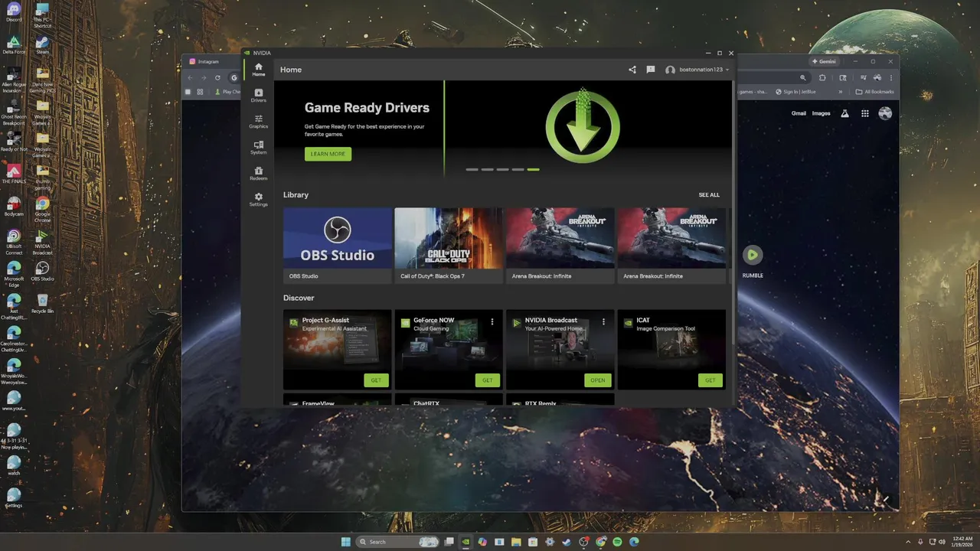Open GeForce NOW card three-dot menu
The height and width of the screenshot is (551, 980).
pyautogui.click(x=492, y=321)
